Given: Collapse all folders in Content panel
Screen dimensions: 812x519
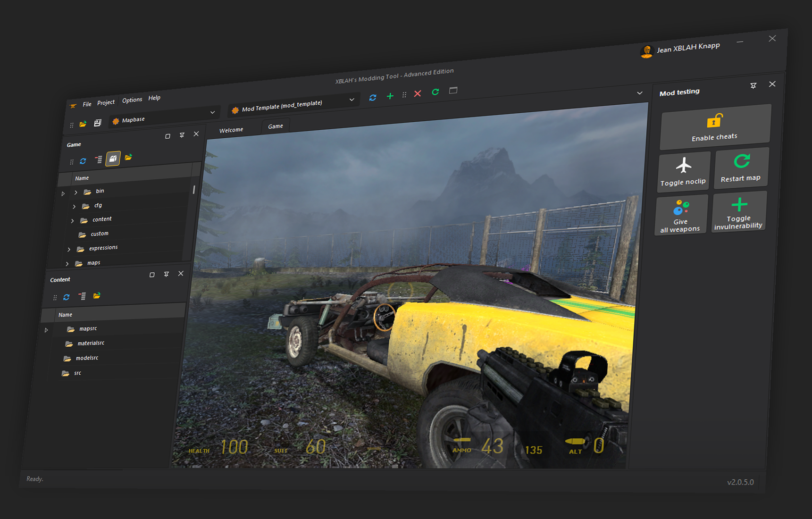Looking at the screenshot, I should 82,296.
